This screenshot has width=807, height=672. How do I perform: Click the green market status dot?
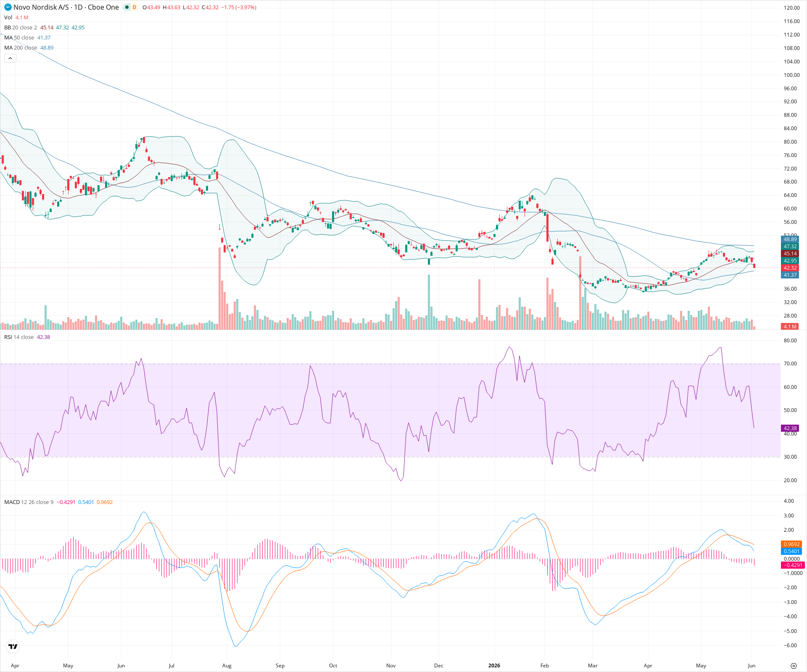127,7
